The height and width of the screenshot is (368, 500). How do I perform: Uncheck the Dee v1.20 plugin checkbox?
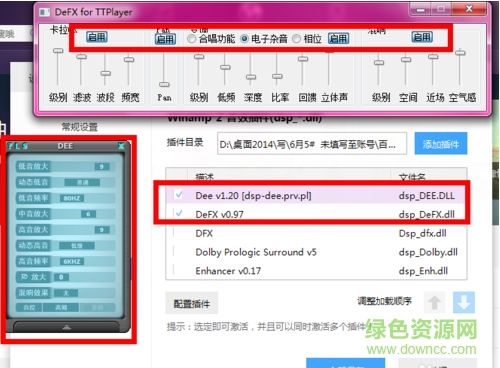click(x=179, y=194)
